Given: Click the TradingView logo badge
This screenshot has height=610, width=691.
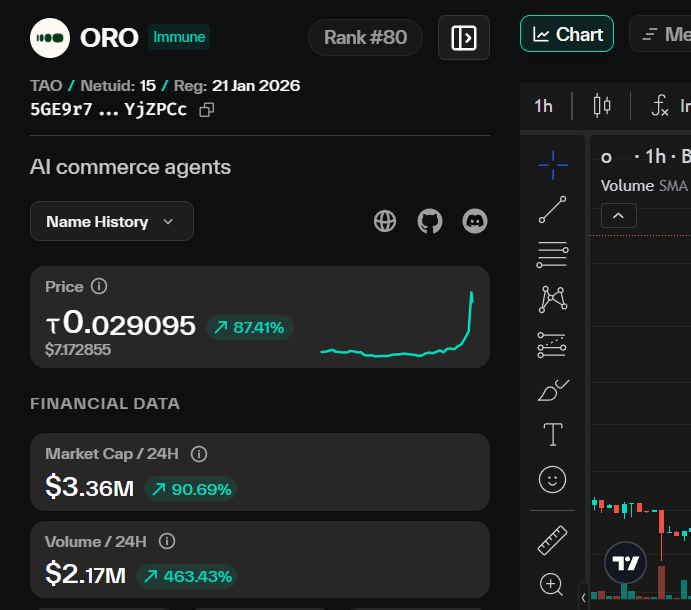Looking at the screenshot, I should tap(625, 563).
